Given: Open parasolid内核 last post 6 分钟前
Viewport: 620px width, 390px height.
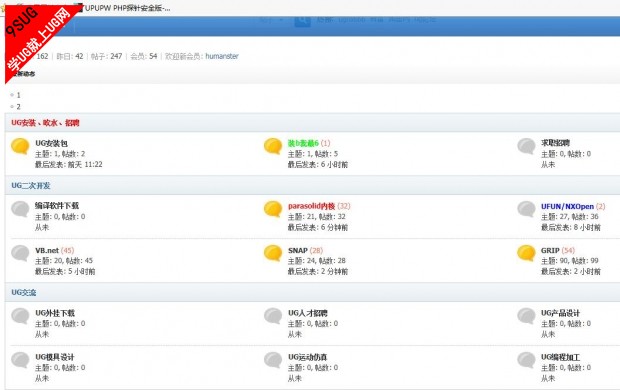Looking at the screenshot, I should click(x=334, y=227).
